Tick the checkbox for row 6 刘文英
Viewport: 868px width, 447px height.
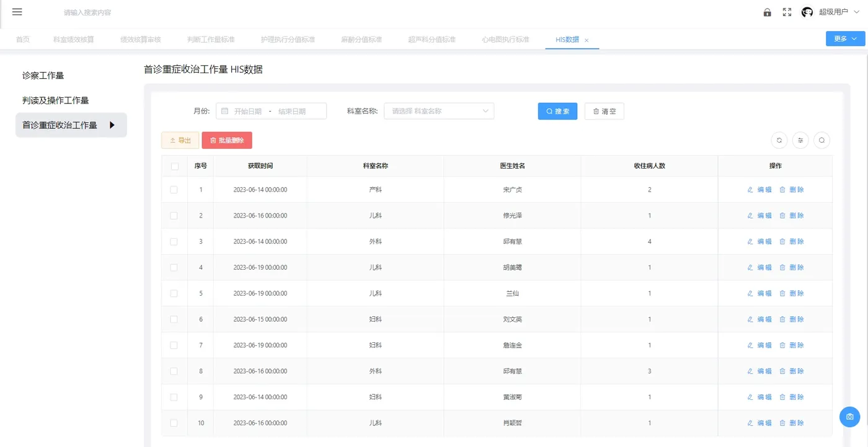(174, 319)
